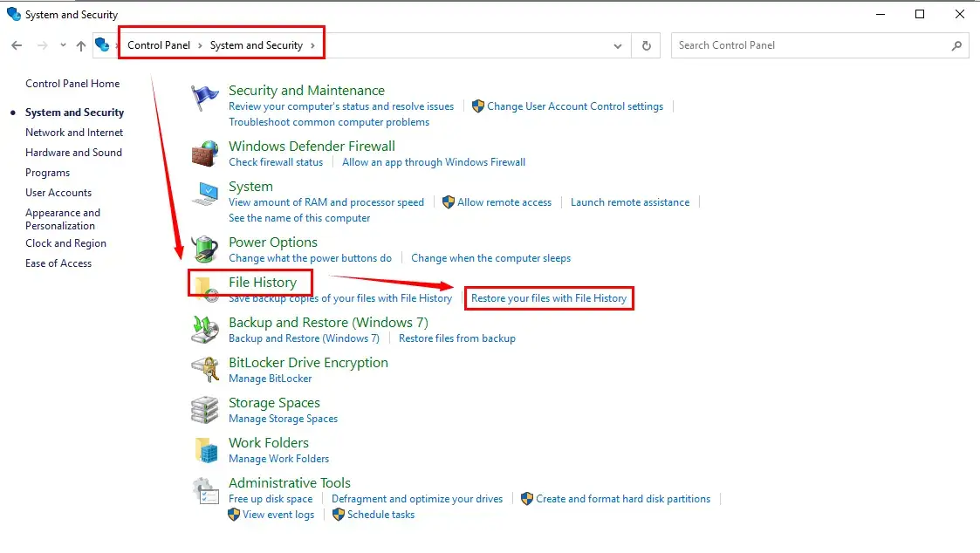
Task: Select Control Panel in the breadcrumb
Action: (159, 45)
